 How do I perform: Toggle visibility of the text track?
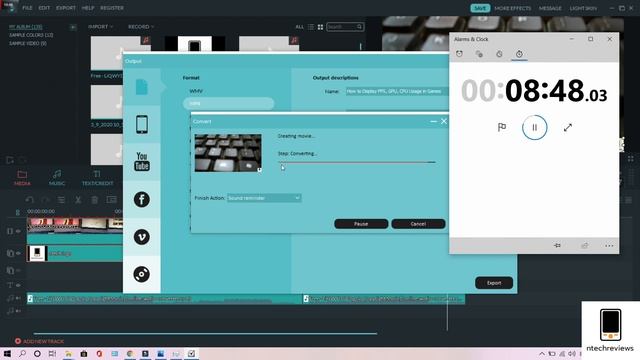click(18, 285)
